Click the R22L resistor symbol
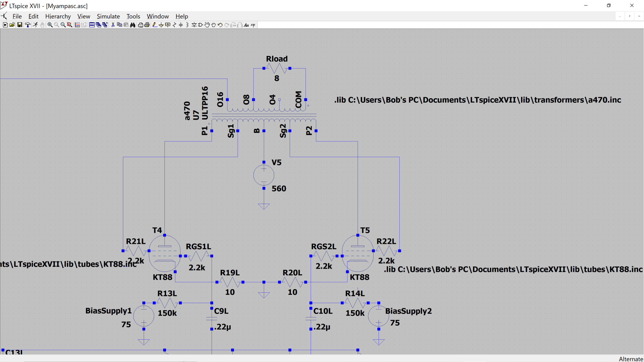 tap(386, 251)
